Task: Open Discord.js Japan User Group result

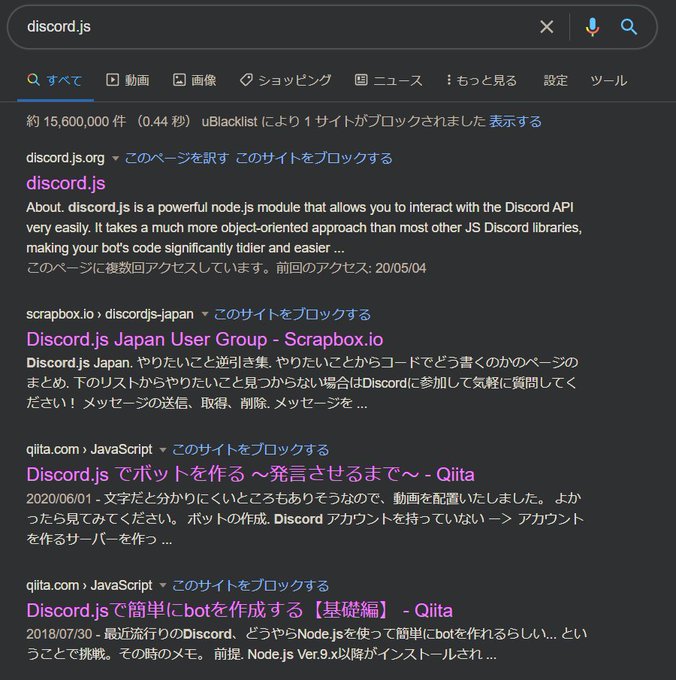Action: pyautogui.click(x=205, y=339)
